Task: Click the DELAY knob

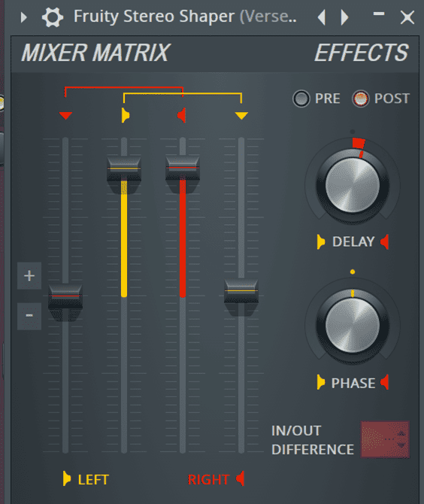Action: (x=353, y=186)
